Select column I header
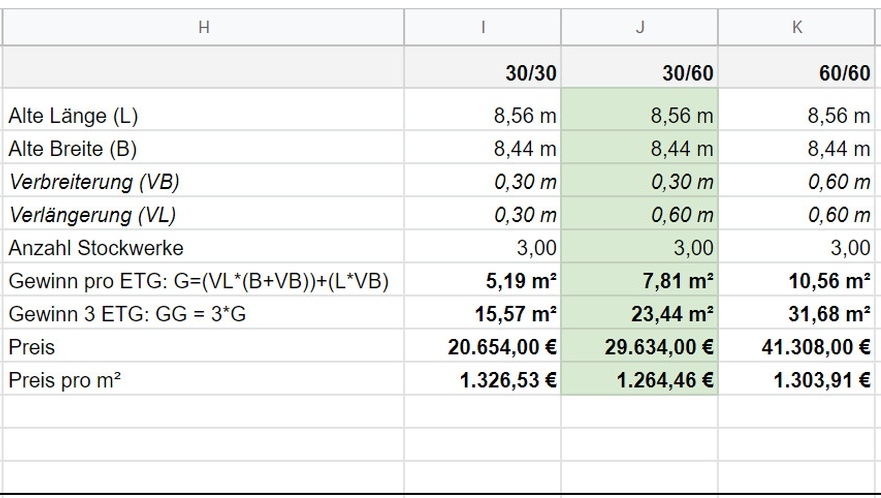Image resolution: width=881 pixels, height=498 pixels. (482, 27)
